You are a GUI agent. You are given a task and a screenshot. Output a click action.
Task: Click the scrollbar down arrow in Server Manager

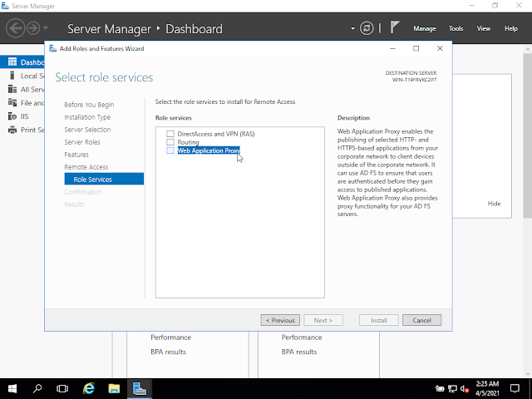tap(528, 374)
